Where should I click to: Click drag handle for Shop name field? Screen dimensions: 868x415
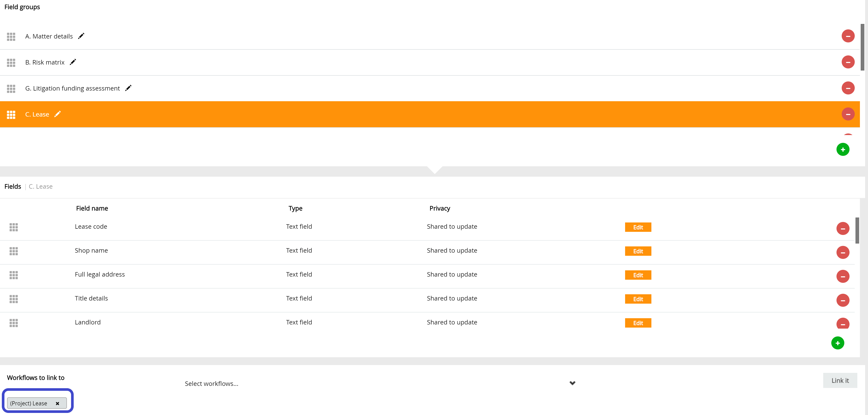(14, 251)
